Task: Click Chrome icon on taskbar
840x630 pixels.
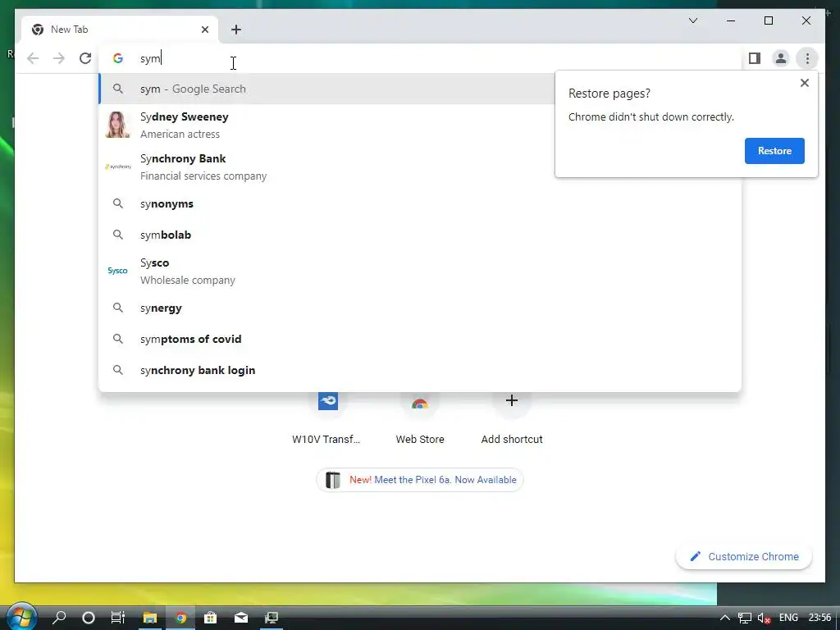Action: click(180, 618)
